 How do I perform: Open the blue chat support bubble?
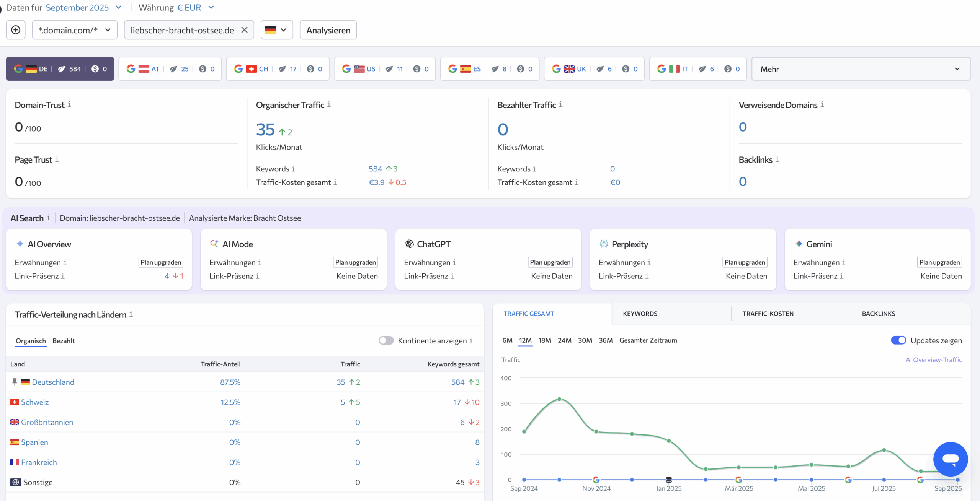(x=950, y=459)
